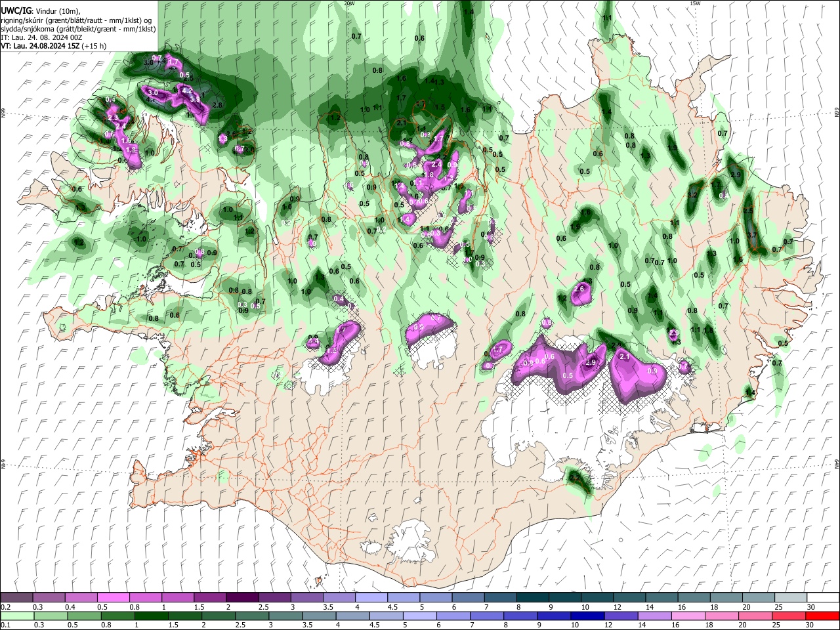
Task: Click the '15W' longitude label at the top edge
Action: tap(695, 3)
